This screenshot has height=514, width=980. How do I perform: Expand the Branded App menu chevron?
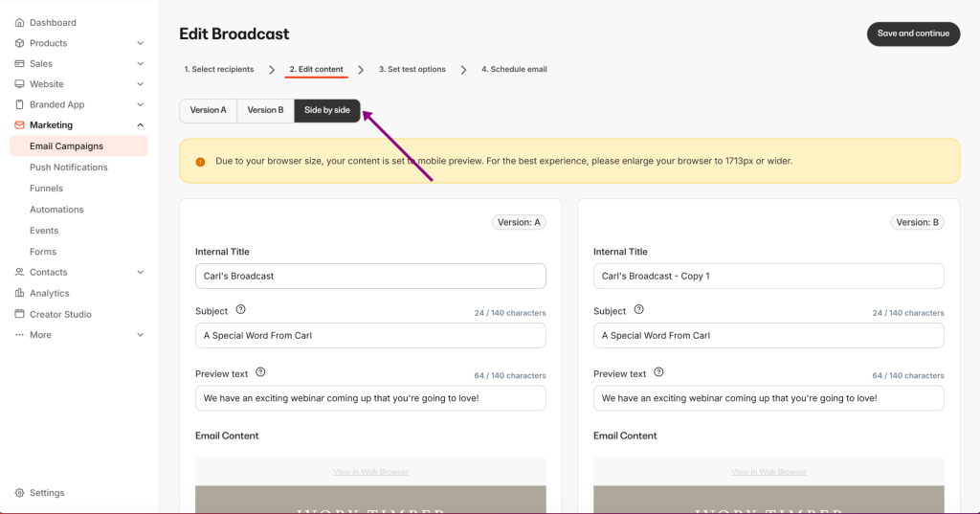(140, 104)
